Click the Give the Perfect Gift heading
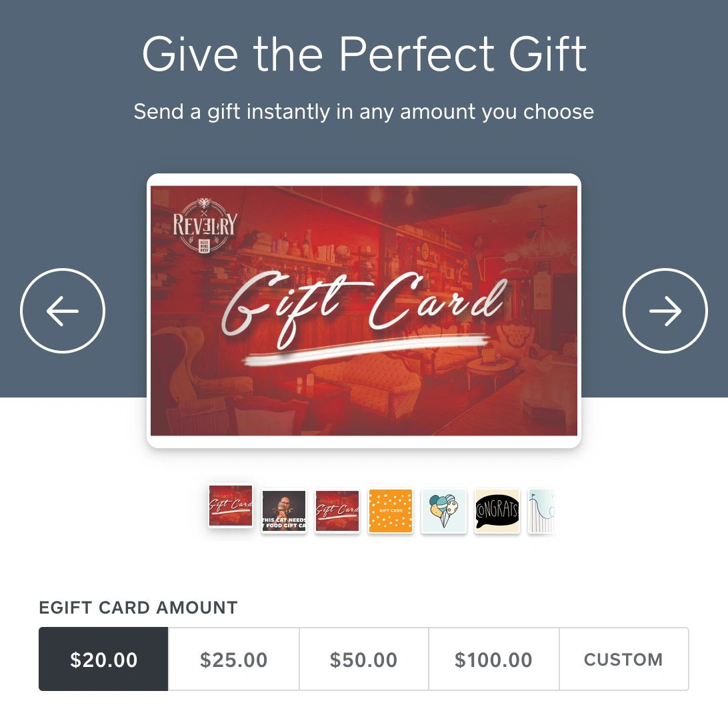 [364, 54]
